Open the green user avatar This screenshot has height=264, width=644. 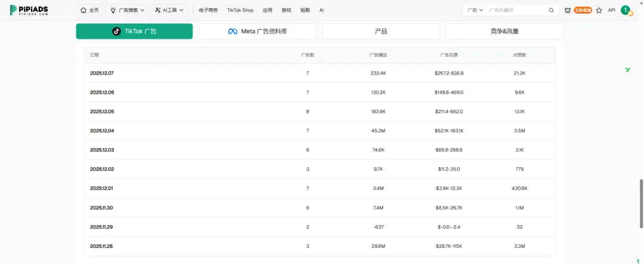(626, 10)
